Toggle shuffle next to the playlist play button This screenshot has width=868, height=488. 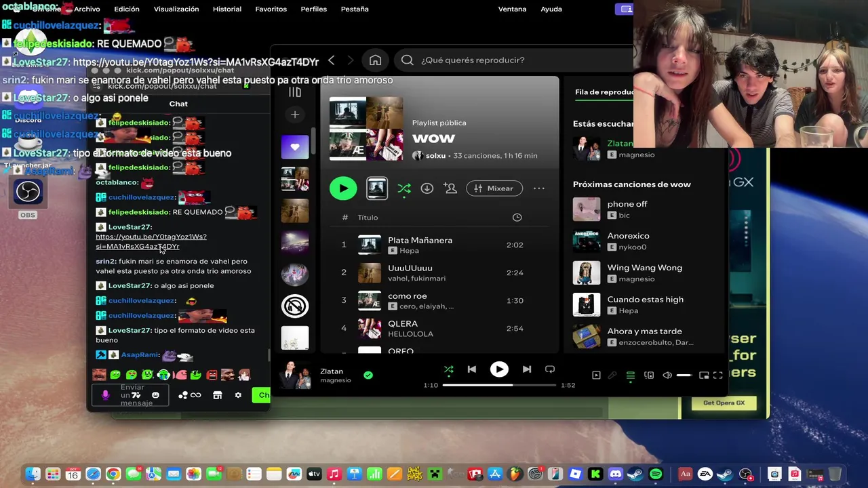pyautogui.click(x=404, y=188)
